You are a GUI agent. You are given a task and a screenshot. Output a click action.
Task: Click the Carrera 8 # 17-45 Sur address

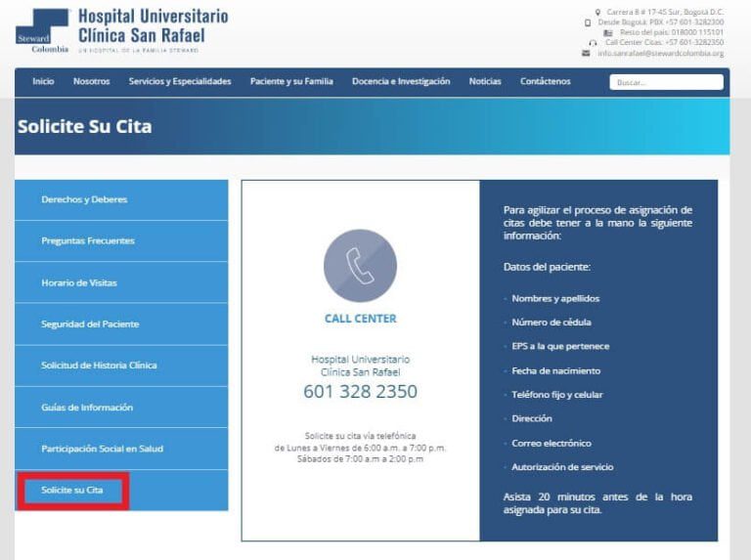(x=665, y=12)
